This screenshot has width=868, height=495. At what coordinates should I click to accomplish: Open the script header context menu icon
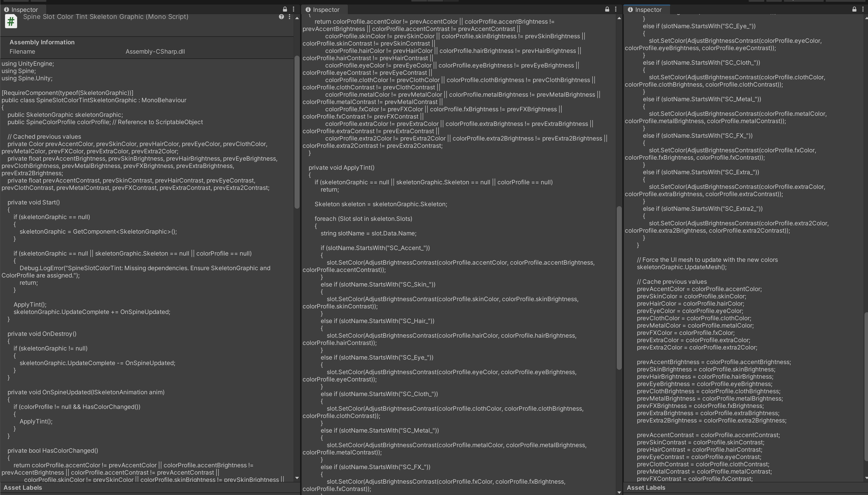tap(289, 17)
